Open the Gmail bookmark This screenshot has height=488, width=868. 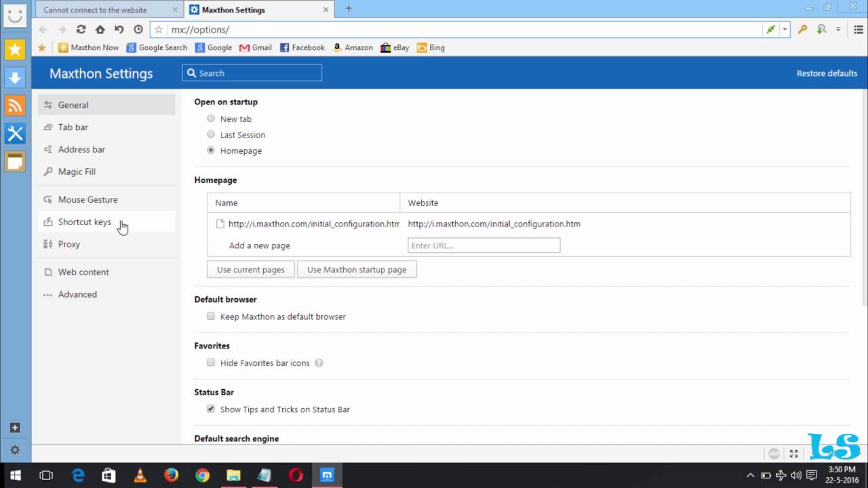[x=256, y=47]
